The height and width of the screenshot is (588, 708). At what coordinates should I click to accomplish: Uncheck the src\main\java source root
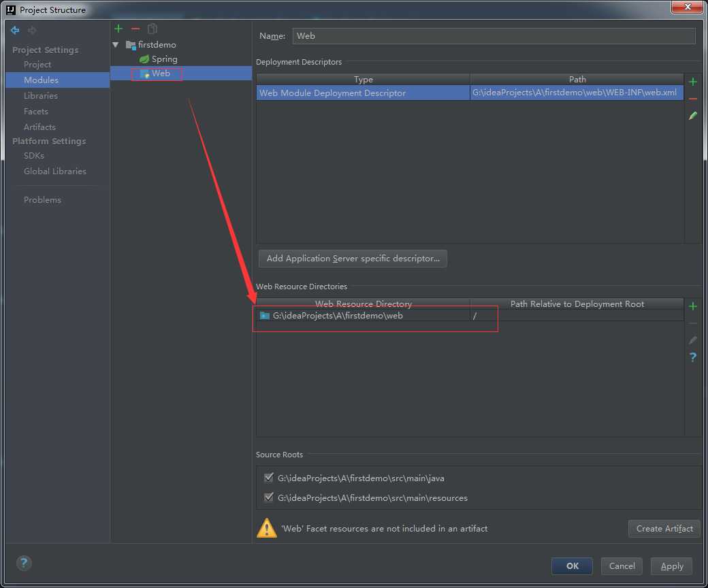click(269, 478)
